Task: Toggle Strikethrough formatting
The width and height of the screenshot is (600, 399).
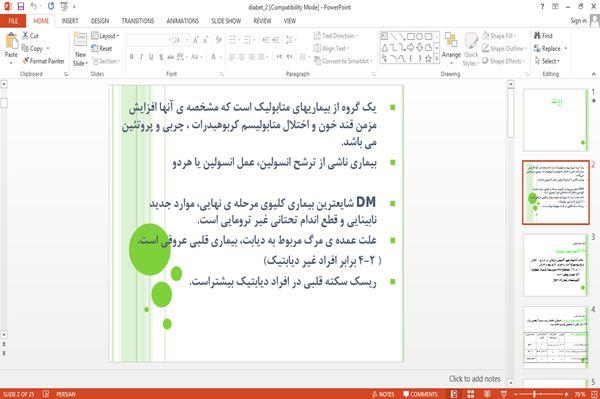Action: coord(171,57)
